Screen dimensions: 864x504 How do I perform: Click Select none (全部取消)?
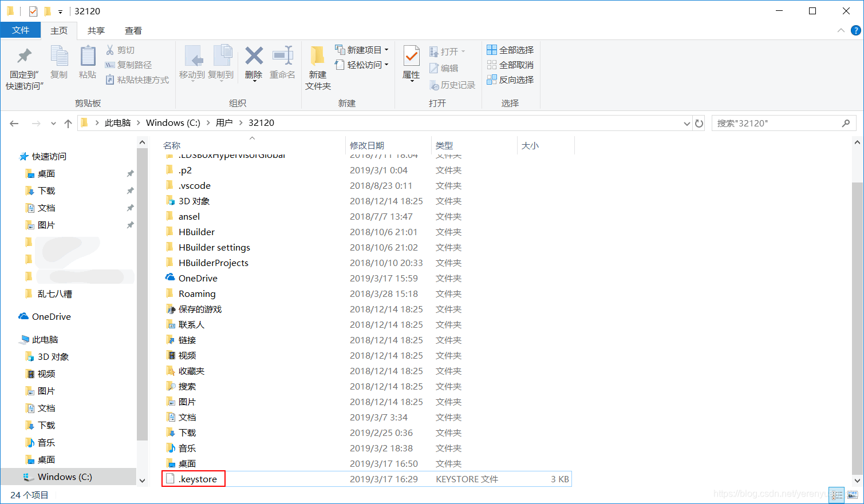coord(510,65)
